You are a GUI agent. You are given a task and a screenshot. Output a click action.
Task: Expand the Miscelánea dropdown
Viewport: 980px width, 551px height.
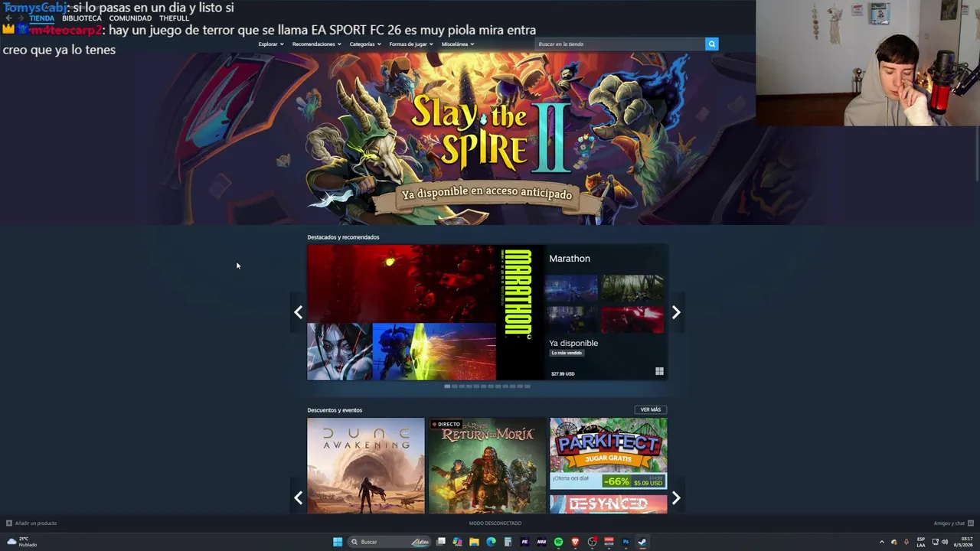pos(458,44)
